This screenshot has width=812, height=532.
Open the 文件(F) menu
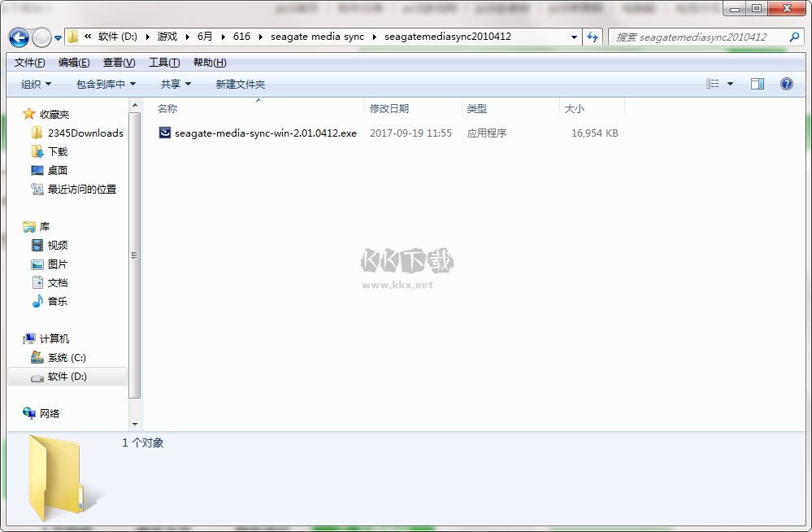pyautogui.click(x=28, y=62)
